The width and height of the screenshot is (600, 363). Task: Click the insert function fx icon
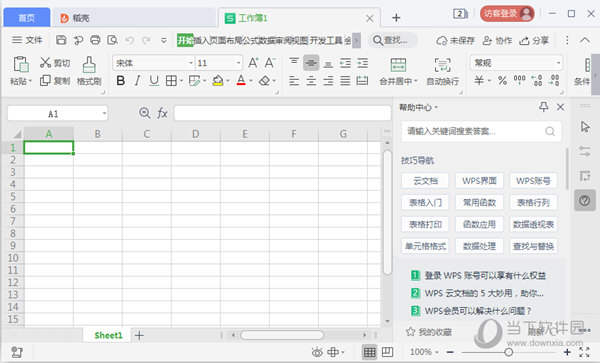pos(163,113)
